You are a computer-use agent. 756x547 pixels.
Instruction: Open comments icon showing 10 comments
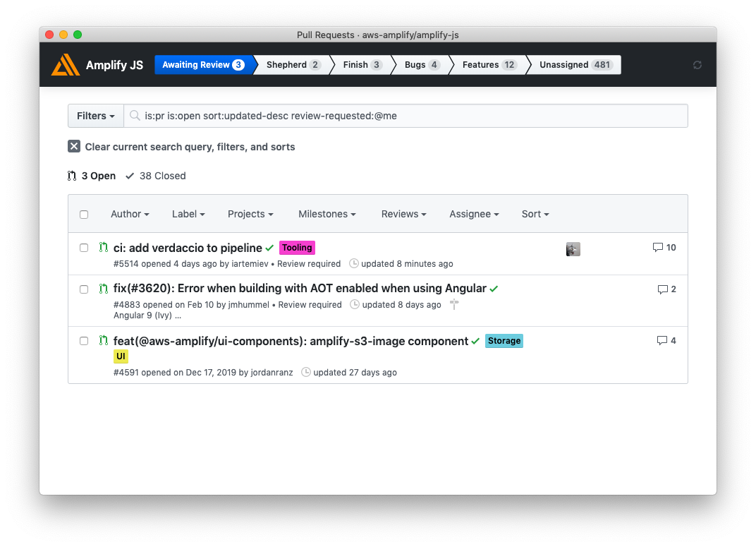pos(658,248)
